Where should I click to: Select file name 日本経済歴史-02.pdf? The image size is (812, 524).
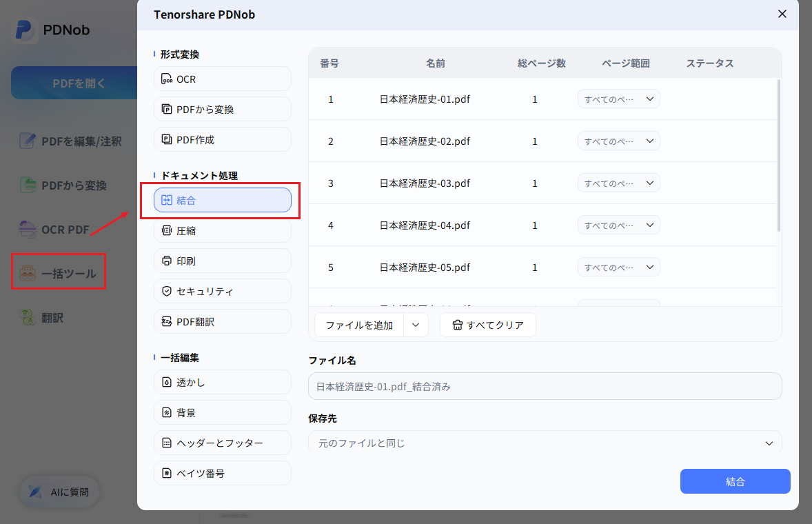[x=425, y=141]
